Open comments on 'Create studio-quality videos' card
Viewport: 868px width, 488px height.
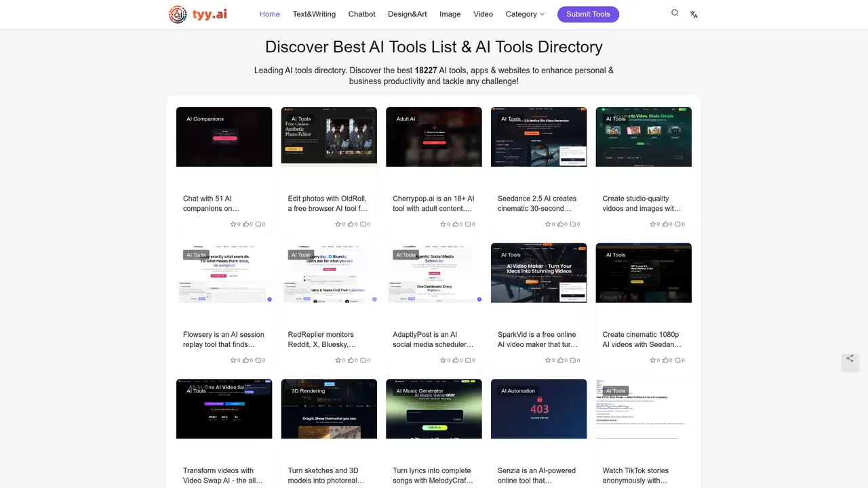click(679, 224)
